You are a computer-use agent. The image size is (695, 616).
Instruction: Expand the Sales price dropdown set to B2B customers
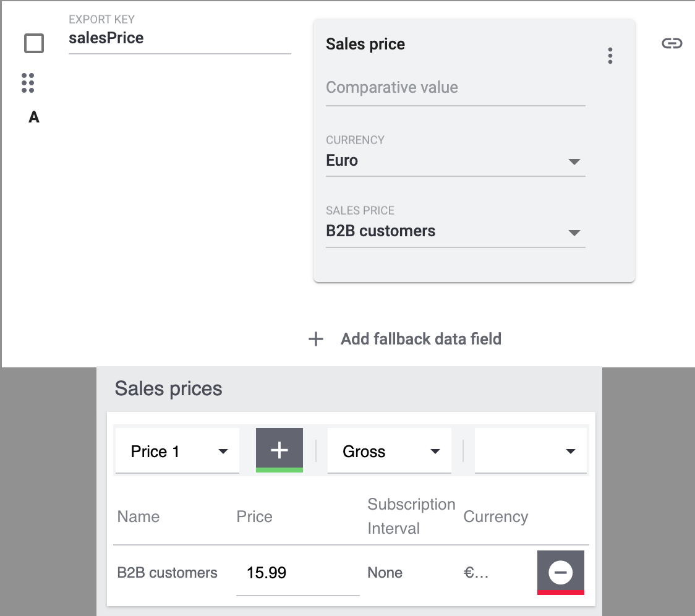(455, 231)
